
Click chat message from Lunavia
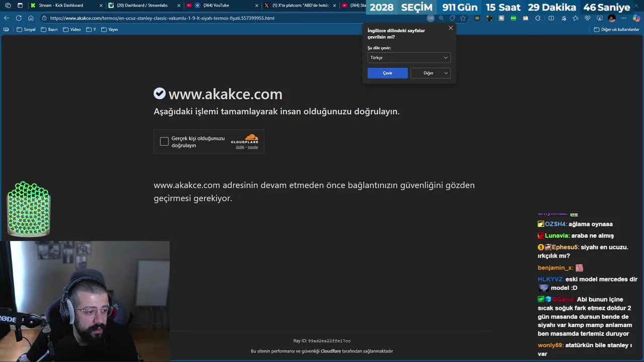coord(576,236)
